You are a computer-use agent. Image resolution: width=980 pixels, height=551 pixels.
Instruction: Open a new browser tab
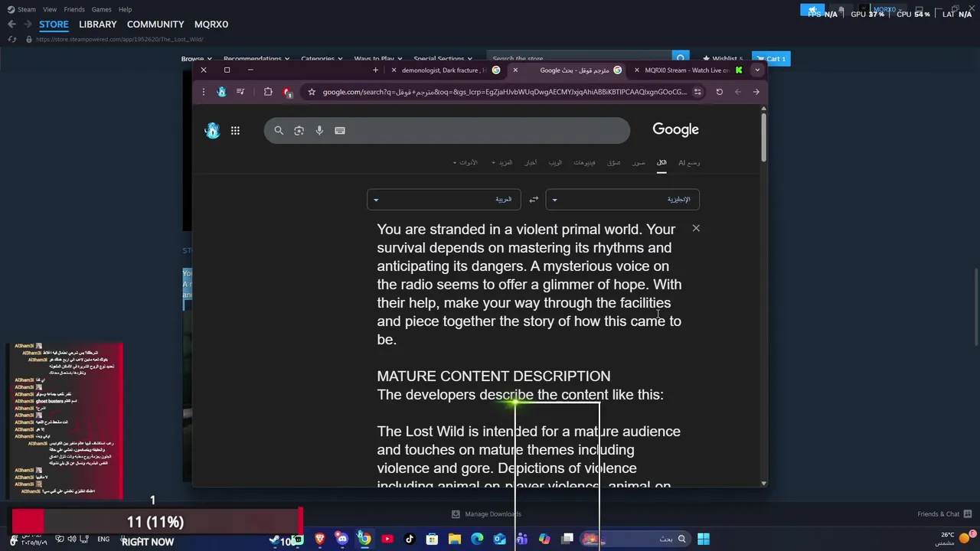coord(375,70)
